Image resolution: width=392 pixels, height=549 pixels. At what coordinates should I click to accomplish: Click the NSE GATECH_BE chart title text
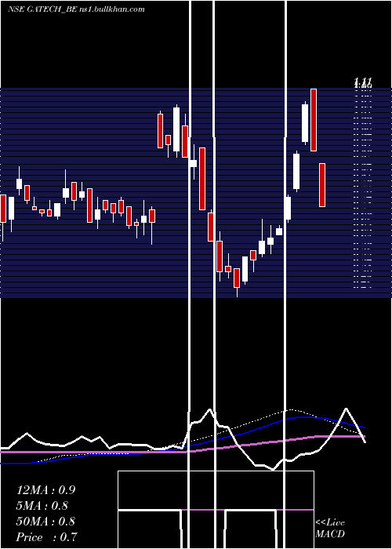point(76,9)
